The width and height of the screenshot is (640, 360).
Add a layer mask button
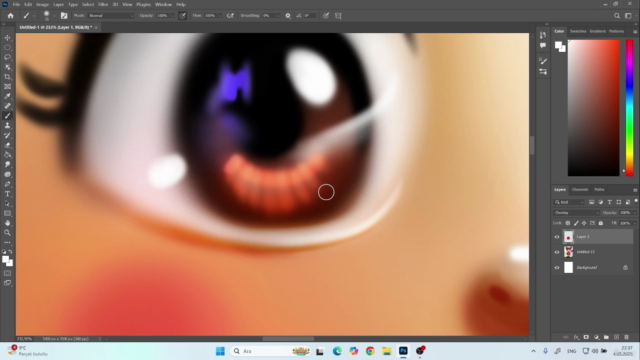click(x=586, y=337)
